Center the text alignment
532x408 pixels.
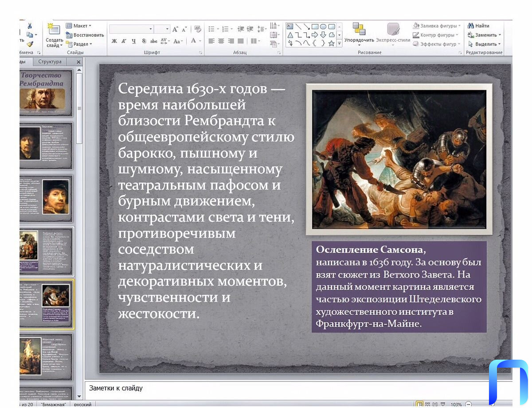pyautogui.click(x=221, y=41)
